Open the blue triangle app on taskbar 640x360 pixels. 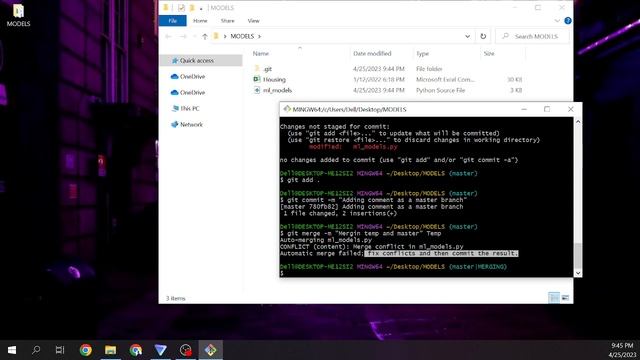(x=160, y=350)
